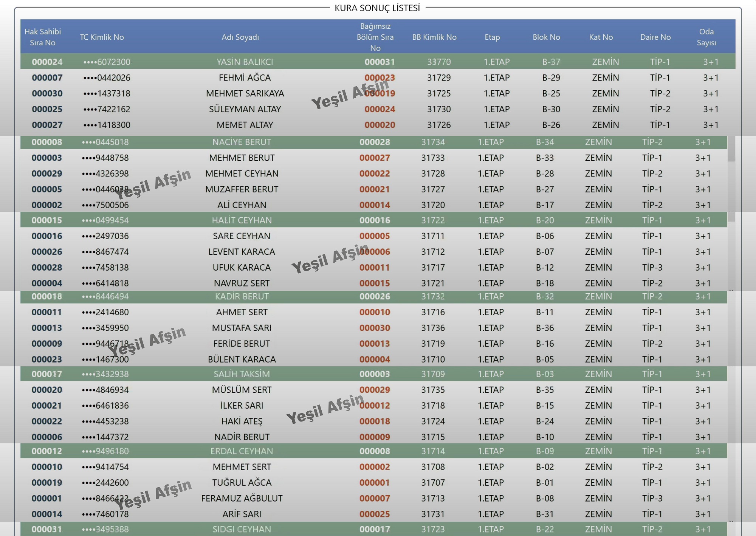Click the name SÜLEYMAN ALTAY
The height and width of the screenshot is (536, 756).
tap(245, 109)
